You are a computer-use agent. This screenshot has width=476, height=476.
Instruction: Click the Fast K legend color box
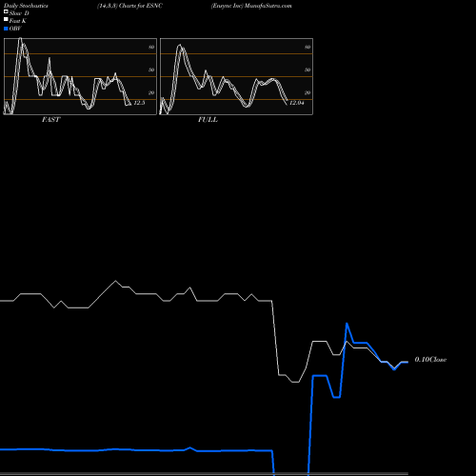pos(6,20)
